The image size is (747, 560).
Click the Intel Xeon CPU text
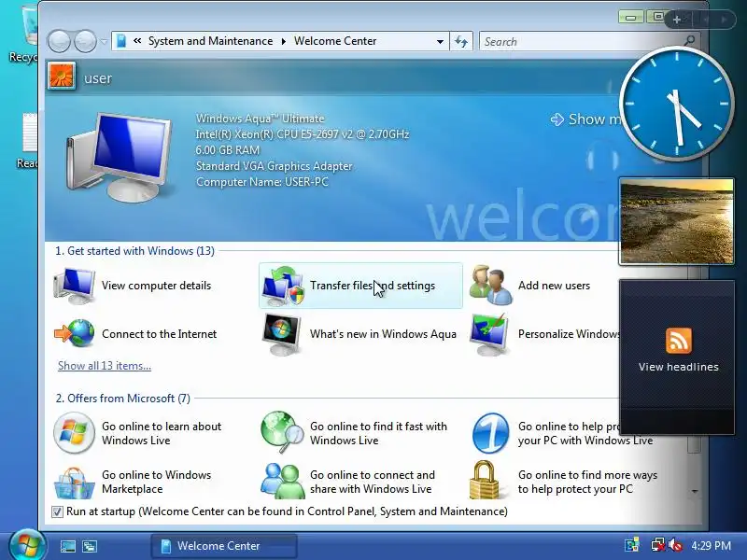point(302,134)
